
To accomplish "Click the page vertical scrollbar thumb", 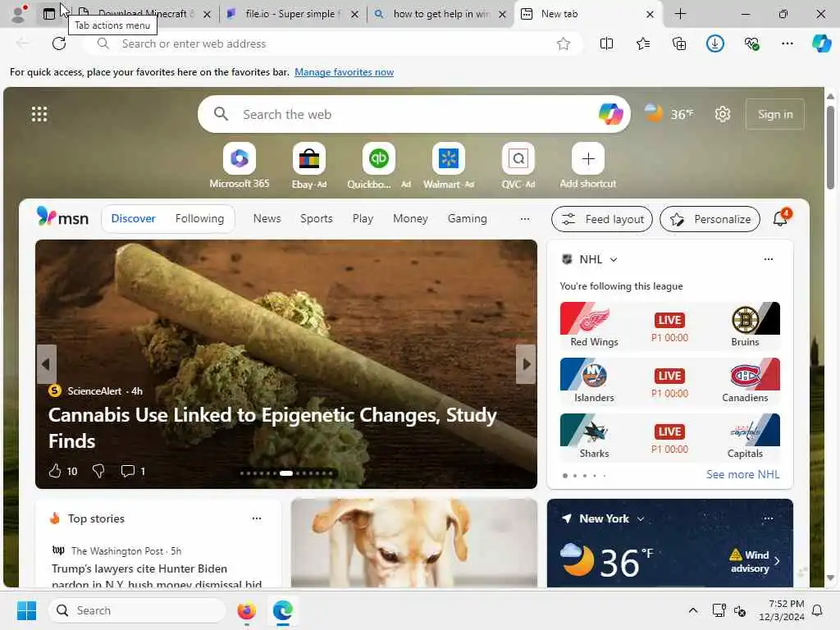I will 830,148.
